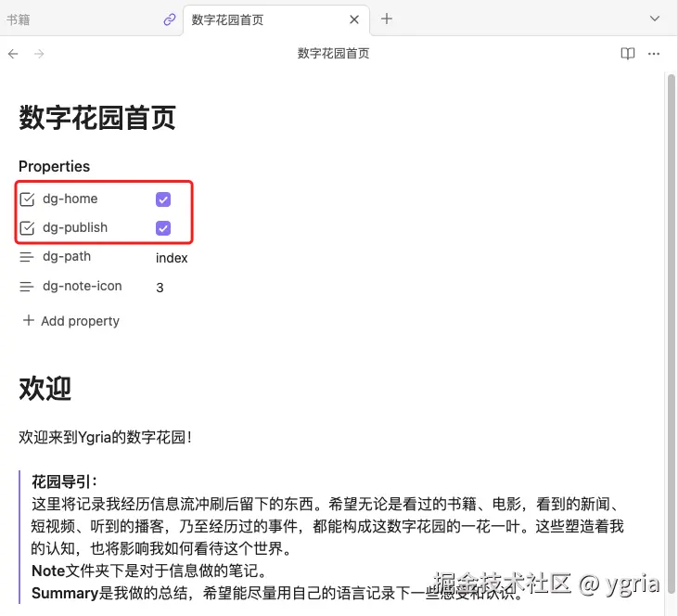This screenshot has height=616, width=678.
Task: Click the dg-note-icon property name
Action: click(83, 287)
